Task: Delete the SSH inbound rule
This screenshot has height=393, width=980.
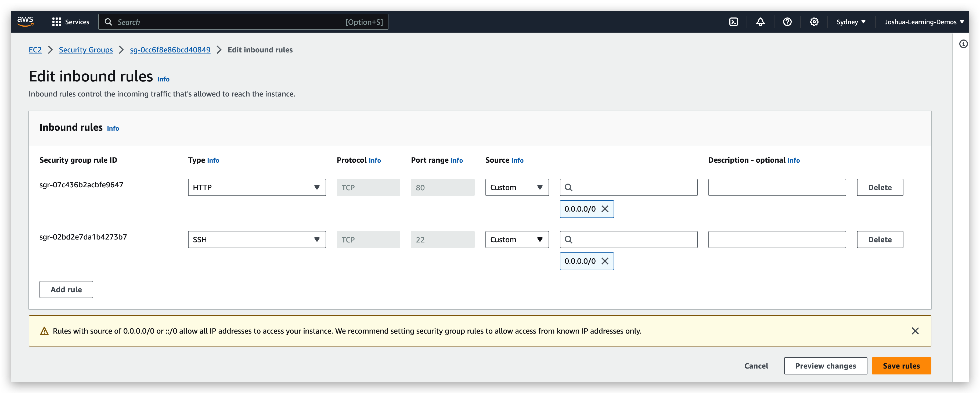Action: click(880, 239)
